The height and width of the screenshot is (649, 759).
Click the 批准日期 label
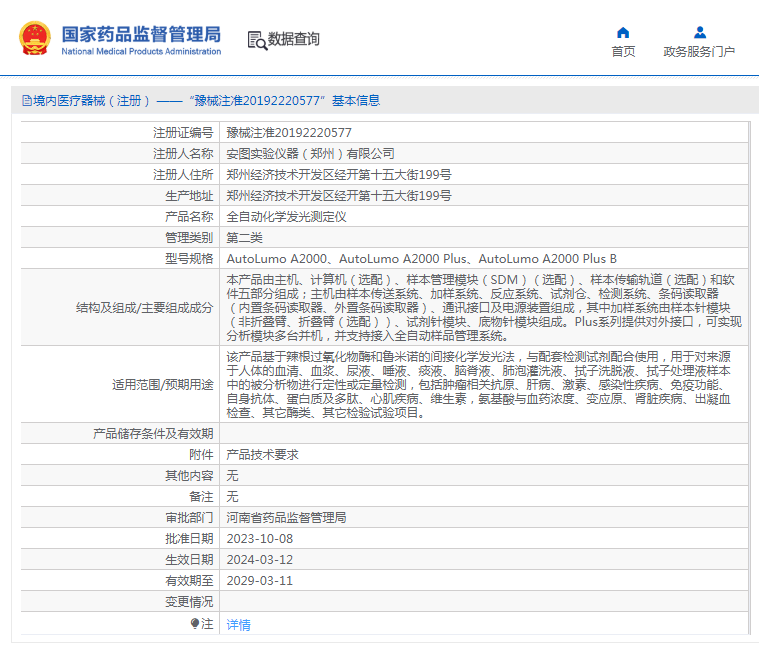coord(189,539)
